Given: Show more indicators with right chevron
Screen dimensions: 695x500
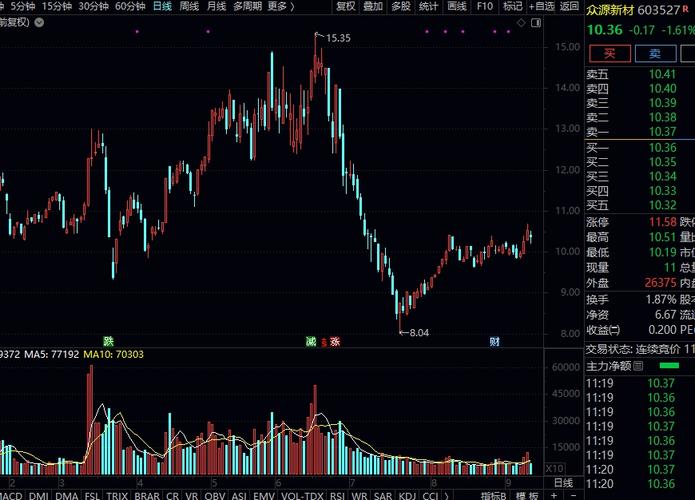Looking at the screenshot, I should [446, 496].
